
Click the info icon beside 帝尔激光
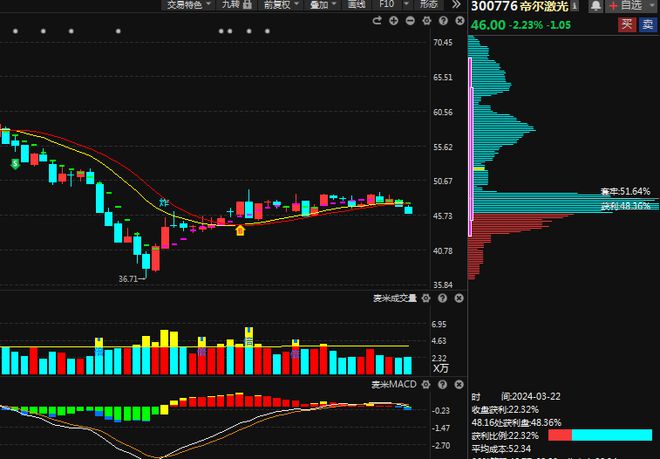574,6
